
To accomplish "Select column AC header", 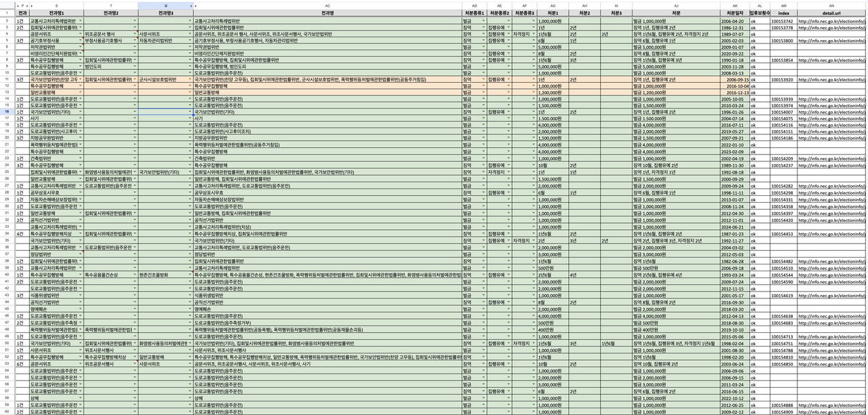I will (x=327, y=5).
